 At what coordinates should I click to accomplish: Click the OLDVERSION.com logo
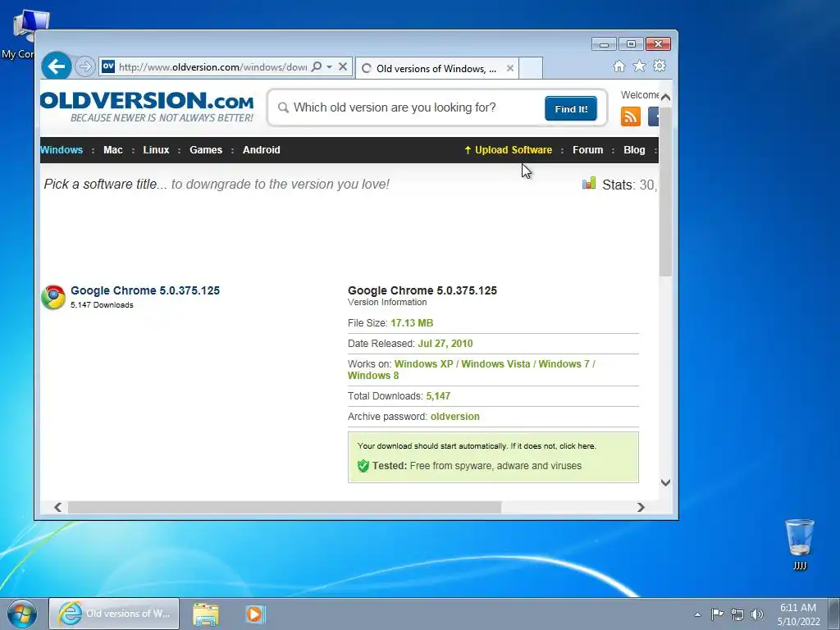tap(147, 107)
